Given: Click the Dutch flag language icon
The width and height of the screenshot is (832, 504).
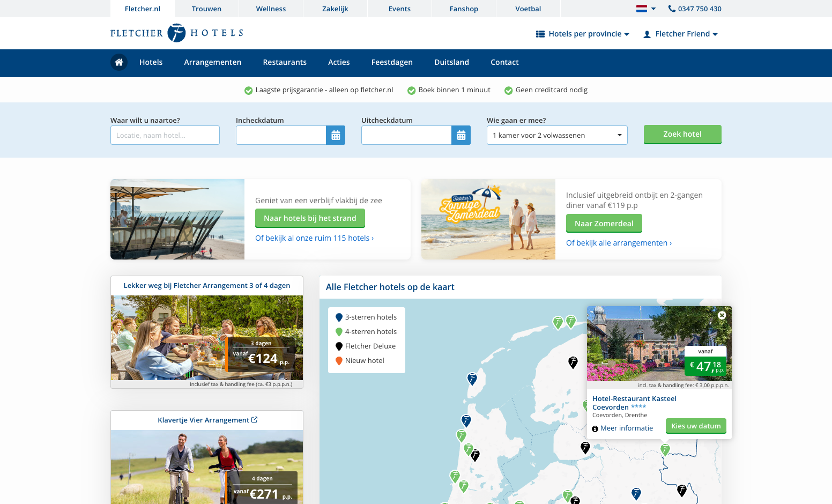Looking at the screenshot, I should [x=642, y=9].
